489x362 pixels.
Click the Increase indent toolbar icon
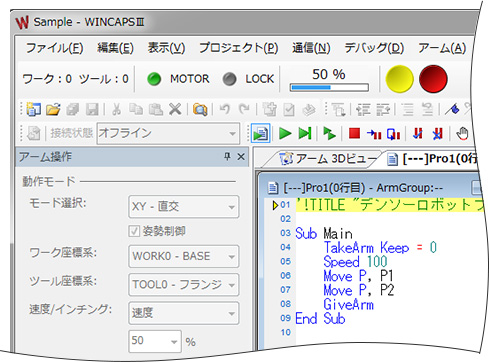pos(383,109)
